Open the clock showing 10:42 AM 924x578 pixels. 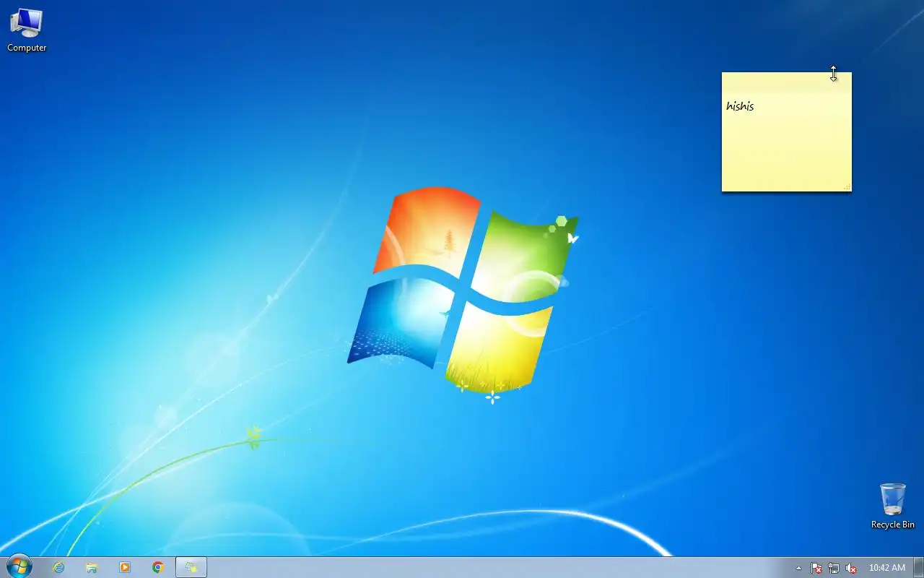tap(887, 568)
